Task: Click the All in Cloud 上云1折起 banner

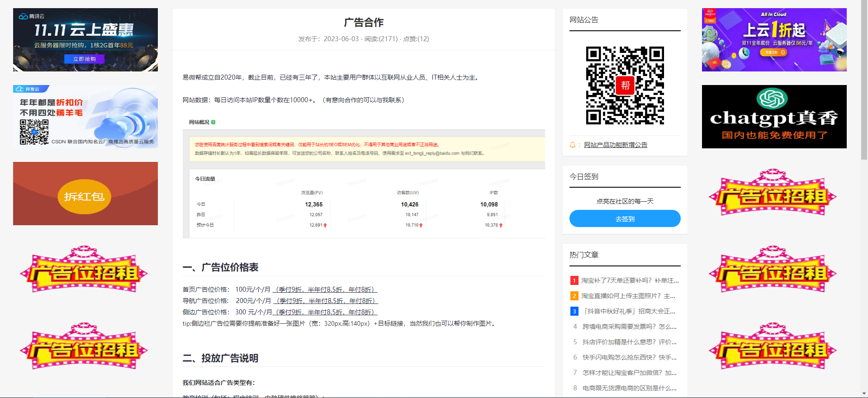Action: (x=774, y=40)
